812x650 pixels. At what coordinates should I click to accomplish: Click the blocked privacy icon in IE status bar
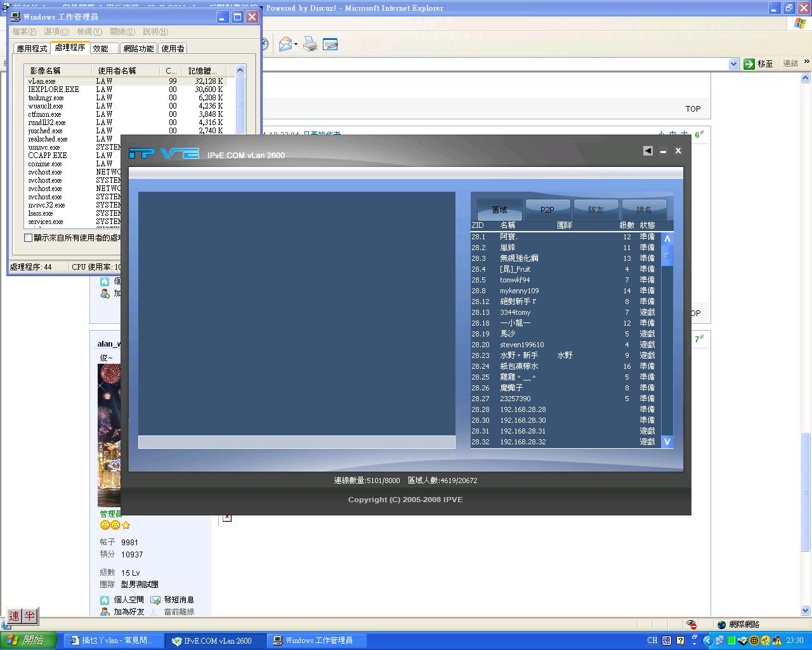point(691,625)
